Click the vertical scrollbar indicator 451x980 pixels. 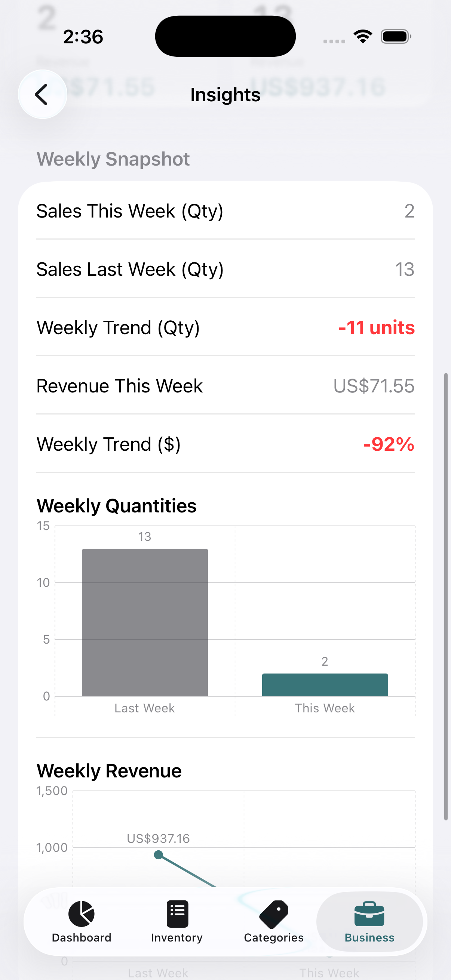point(446,597)
